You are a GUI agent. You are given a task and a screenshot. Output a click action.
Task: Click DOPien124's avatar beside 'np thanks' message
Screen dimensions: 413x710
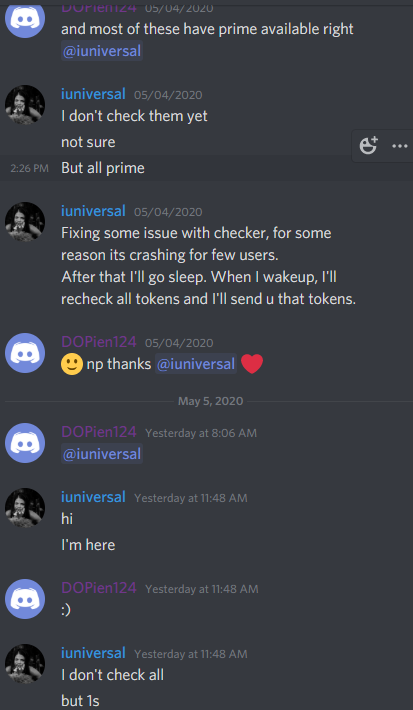coord(25,353)
